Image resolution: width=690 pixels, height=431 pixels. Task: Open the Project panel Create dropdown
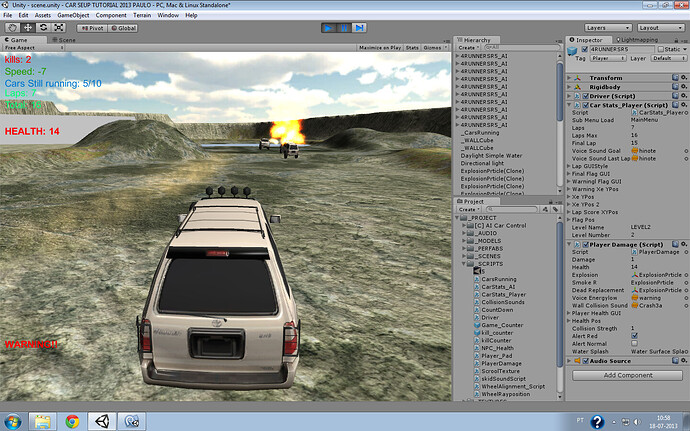pyautogui.click(x=469, y=210)
